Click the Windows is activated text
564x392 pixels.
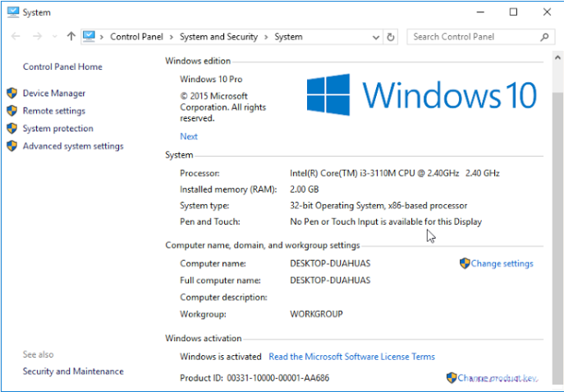pyautogui.click(x=221, y=357)
